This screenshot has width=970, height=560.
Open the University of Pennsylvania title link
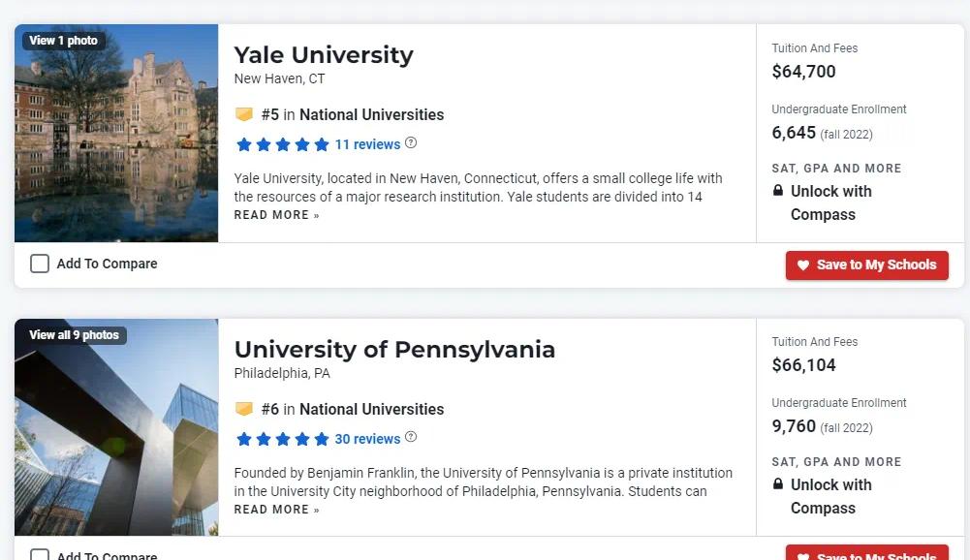coord(394,350)
